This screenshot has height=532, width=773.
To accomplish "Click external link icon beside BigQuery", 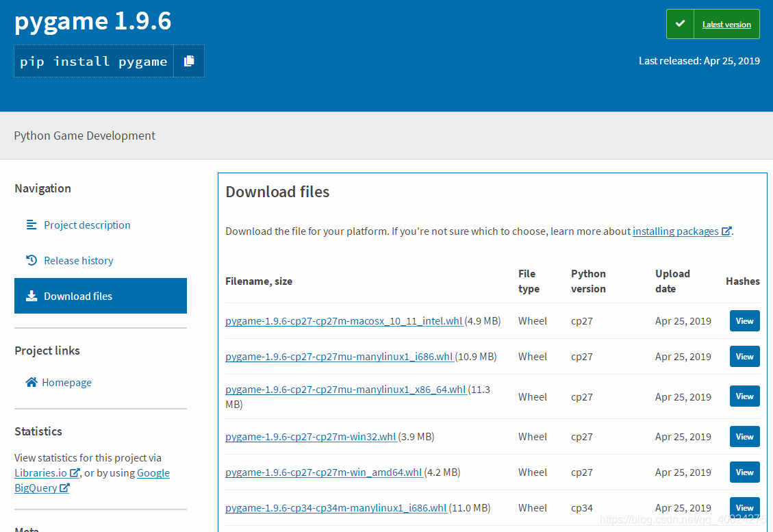I will pos(64,487).
